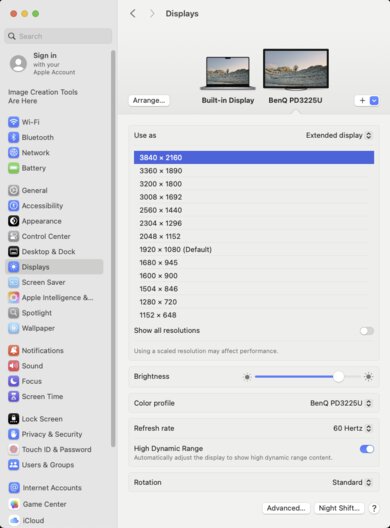Open the Appearance icon
390x528 pixels.
pos(13,221)
